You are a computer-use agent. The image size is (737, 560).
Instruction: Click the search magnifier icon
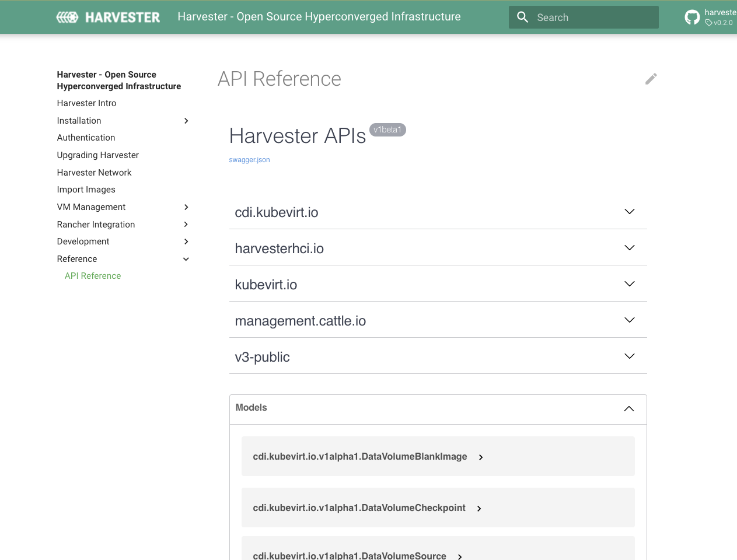pos(523,17)
